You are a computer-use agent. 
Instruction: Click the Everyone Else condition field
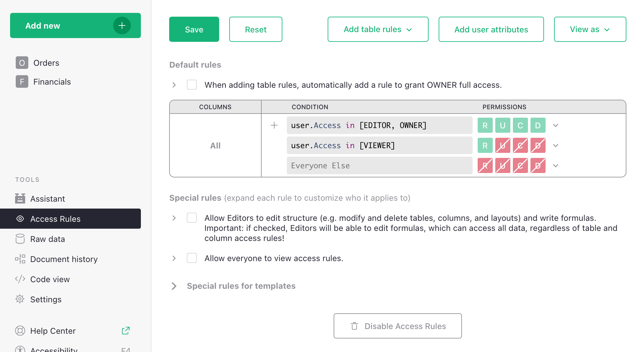pos(379,165)
